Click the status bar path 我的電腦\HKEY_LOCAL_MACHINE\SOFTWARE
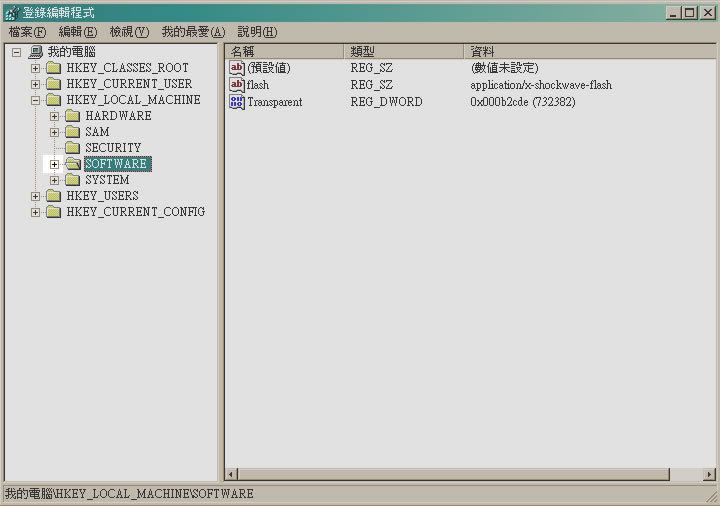Image resolution: width=720 pixels, height=506 pixels. (x=129, y=494)
